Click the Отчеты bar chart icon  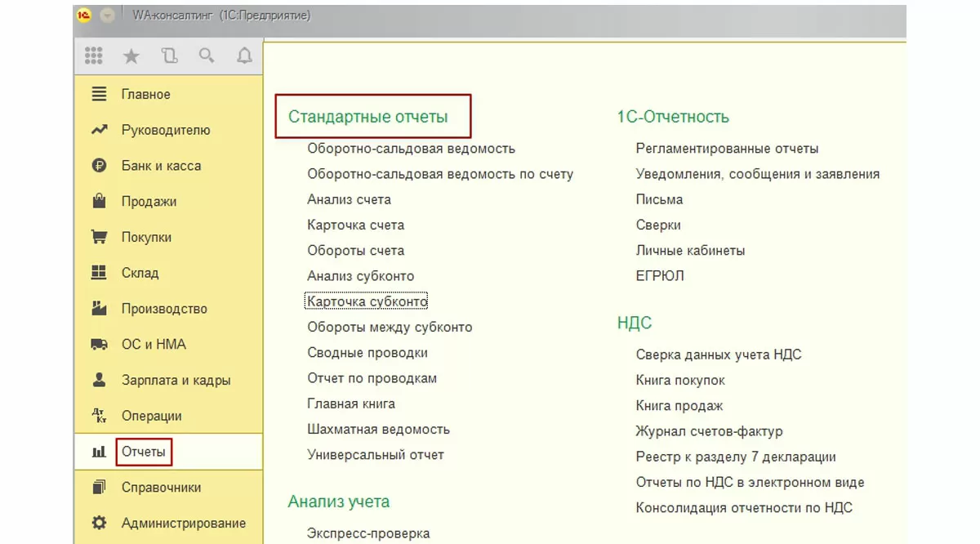point(99,452)
